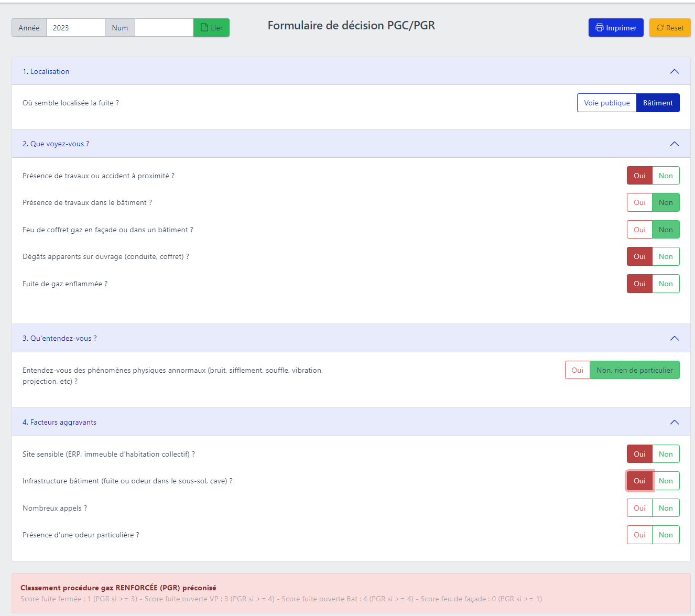
Task: Choose Non for site sensible
Action: pos(666,454)
